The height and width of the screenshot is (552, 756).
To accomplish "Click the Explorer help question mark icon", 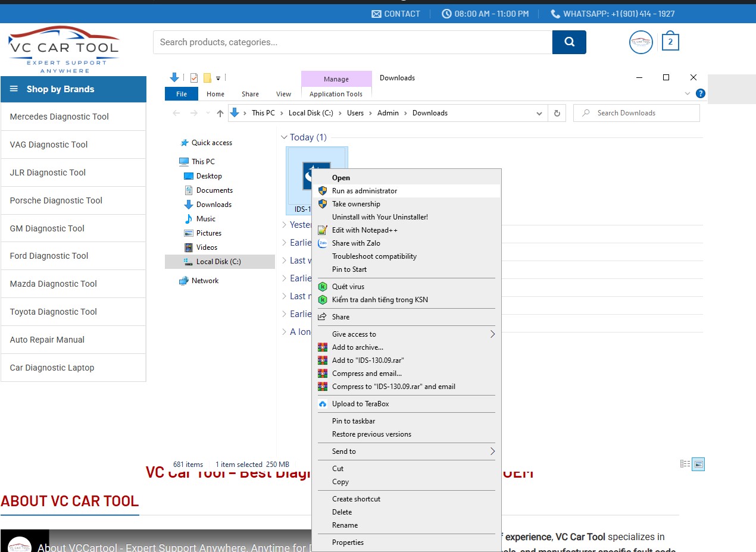I will tap(701, 93).
